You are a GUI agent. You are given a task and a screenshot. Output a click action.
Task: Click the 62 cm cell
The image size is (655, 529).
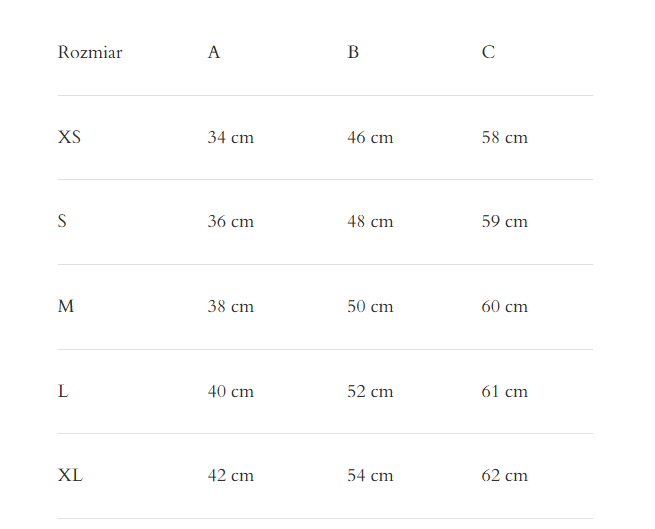pos(504,475)
